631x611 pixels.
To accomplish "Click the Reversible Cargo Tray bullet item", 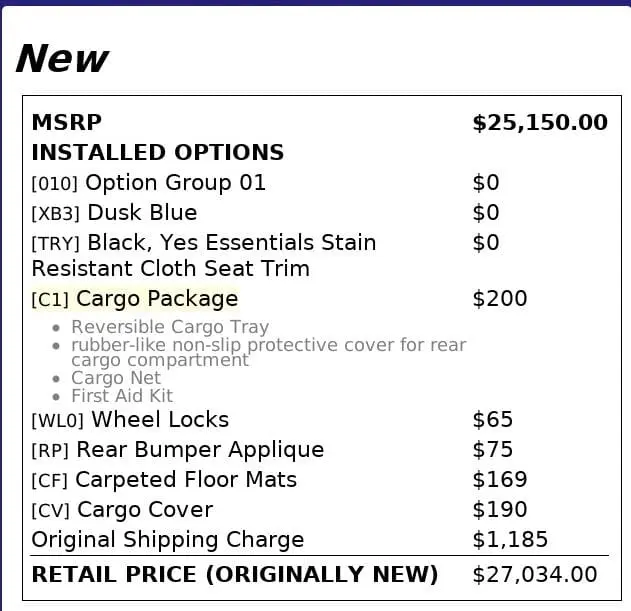I will (170, 327).
